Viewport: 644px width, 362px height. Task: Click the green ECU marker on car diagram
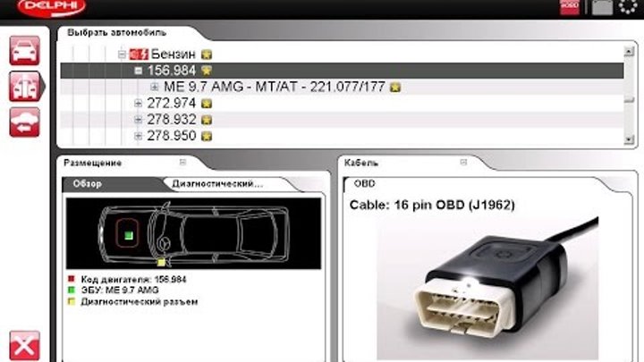point(129,235)
